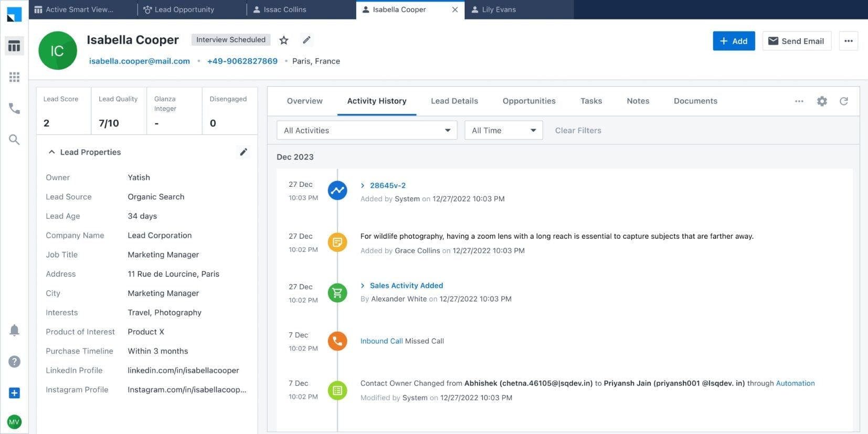The height and width of the screenshot is (434, 868).
Task: Open the Tasks tab
Action: pos(591,101)
